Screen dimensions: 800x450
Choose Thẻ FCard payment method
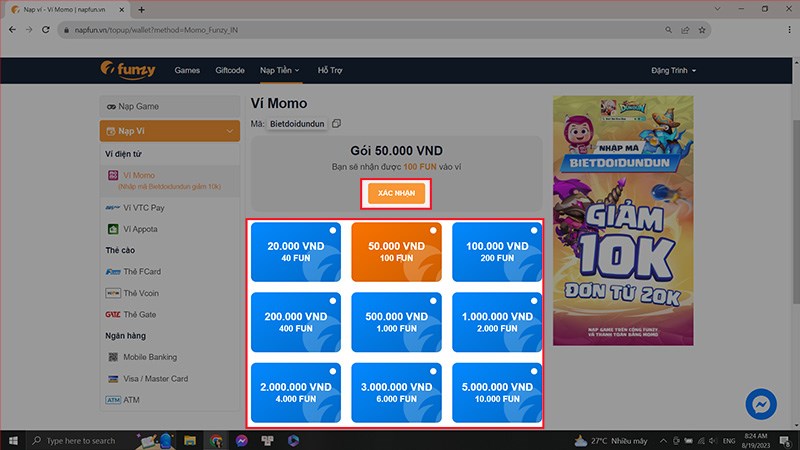(170, 272)
